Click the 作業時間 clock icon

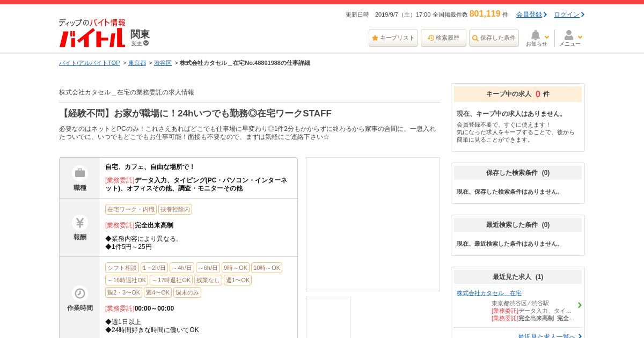[x=80, y=293]
